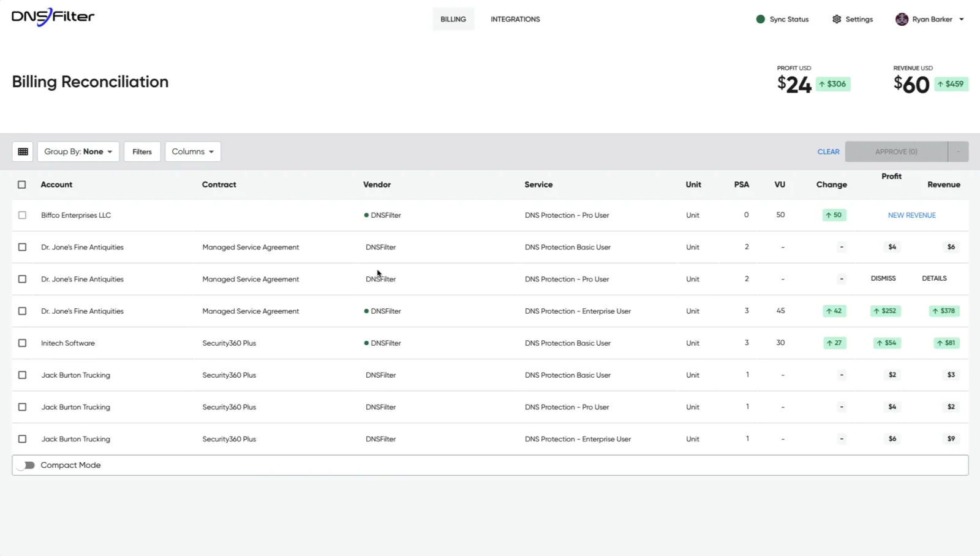Screen dimensions: 980x556
Task: Click the Sync Status label
Action: point(789,19)
